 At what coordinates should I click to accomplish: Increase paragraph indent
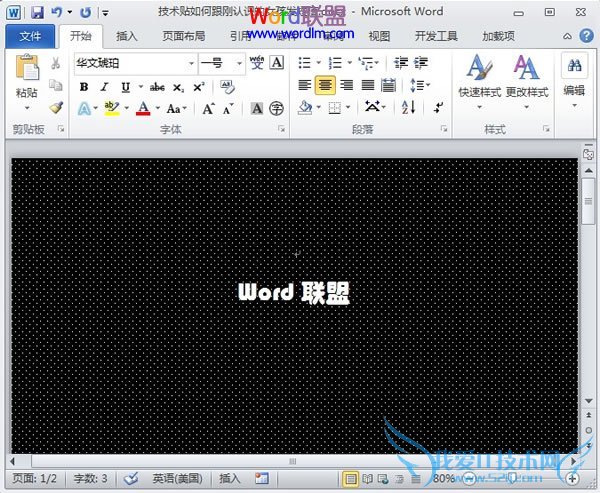pos(421,62)
